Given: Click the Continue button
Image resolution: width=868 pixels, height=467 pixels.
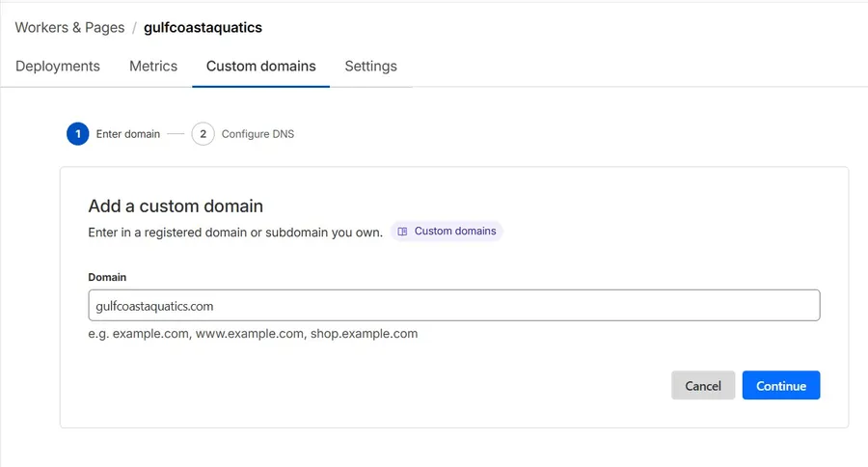Looking at the screenshot, I should [781, 386].
